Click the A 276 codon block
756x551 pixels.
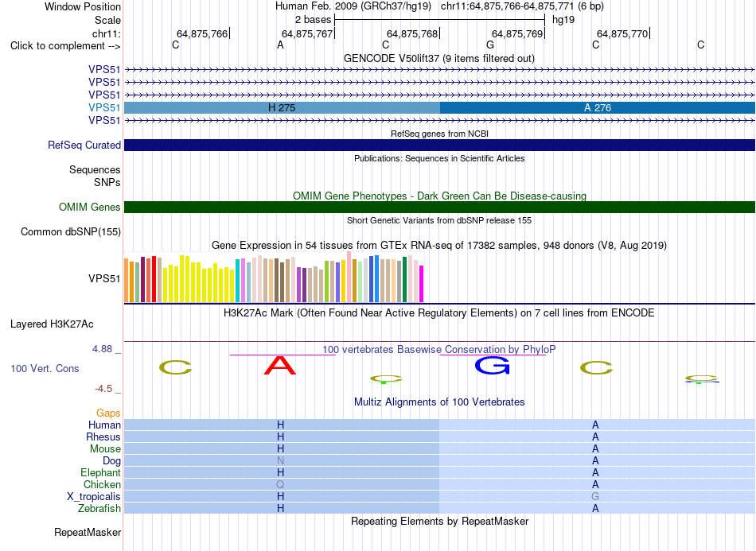click(x=598, y=107)
